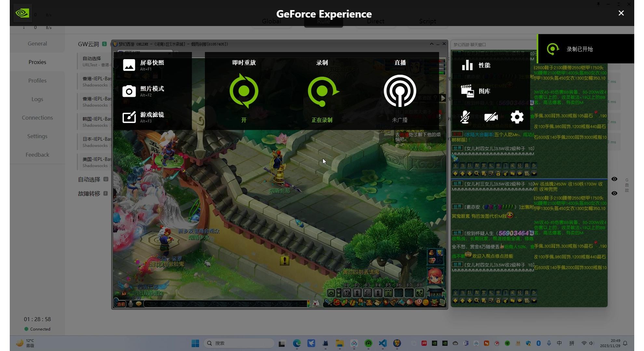
Task: Open Profiles in proxy app sidebar
Action: click(37, 81)
